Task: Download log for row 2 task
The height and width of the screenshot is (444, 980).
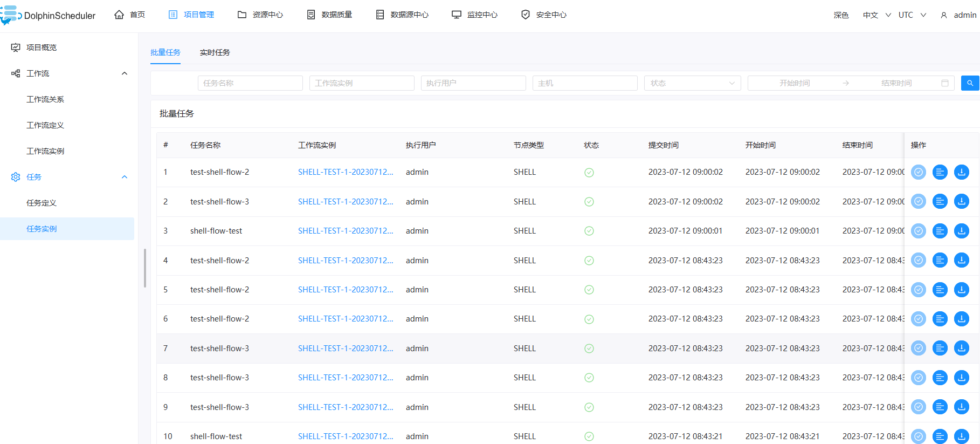Action: click(962, 201)
